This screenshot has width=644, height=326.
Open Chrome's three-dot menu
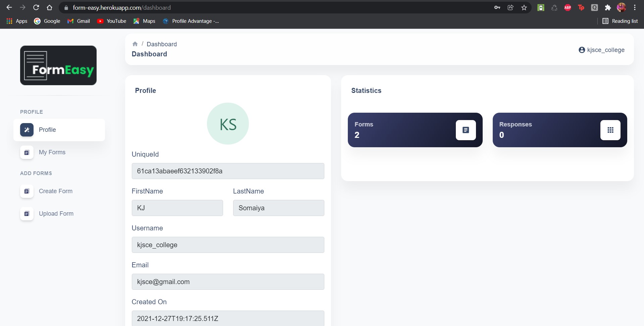(635, 7)
